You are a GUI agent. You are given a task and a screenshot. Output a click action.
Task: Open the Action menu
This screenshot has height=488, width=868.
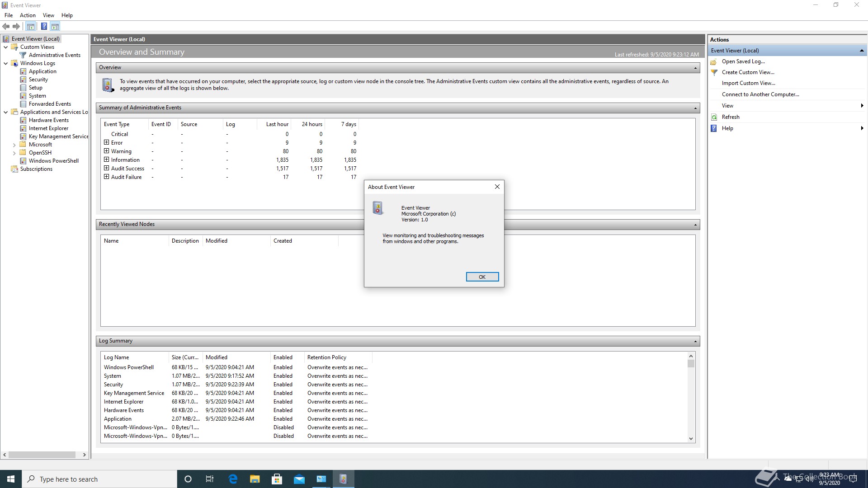(28, 15)
